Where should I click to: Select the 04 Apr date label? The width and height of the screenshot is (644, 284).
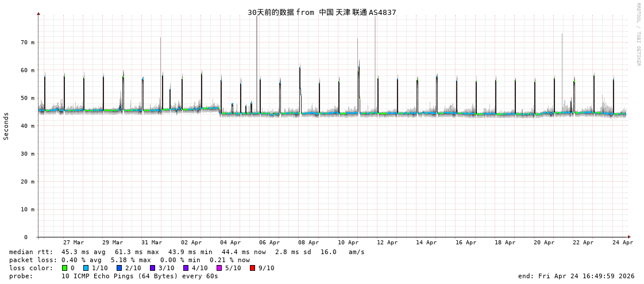(230, 243)
